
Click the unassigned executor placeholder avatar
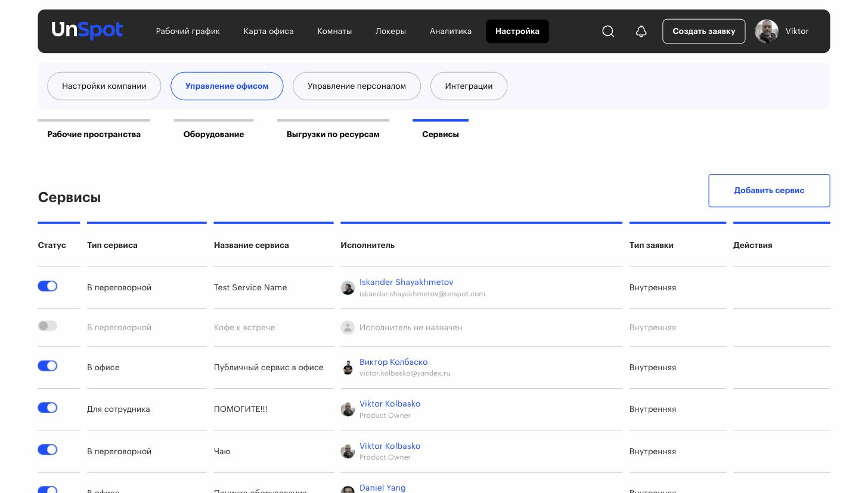[x=348, y=327]
